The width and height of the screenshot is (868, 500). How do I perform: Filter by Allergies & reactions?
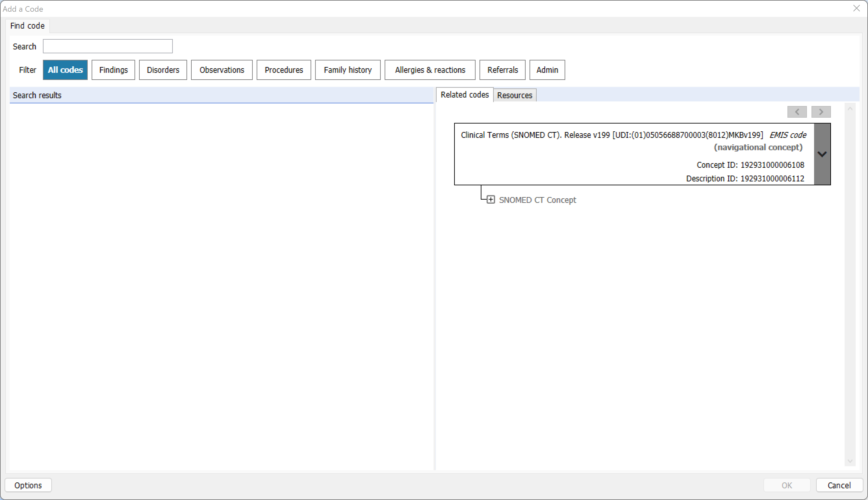point(430,70)
